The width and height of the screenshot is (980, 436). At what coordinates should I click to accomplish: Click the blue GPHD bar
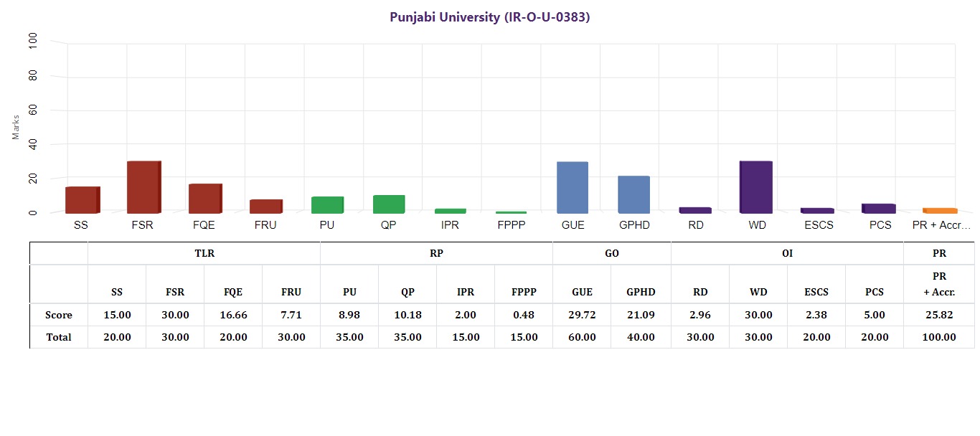(x=633, y=195)
